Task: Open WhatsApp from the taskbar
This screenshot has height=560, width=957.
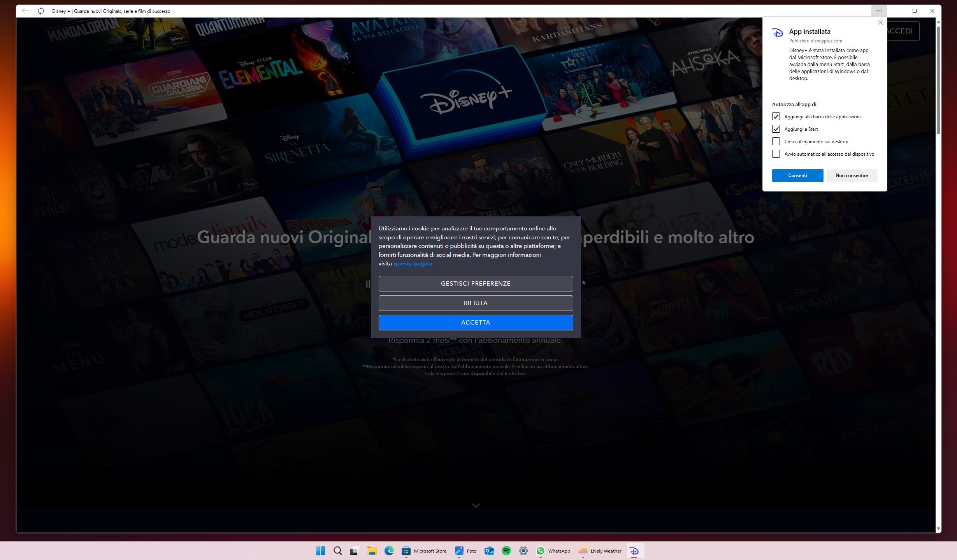Action: [541, 551]
